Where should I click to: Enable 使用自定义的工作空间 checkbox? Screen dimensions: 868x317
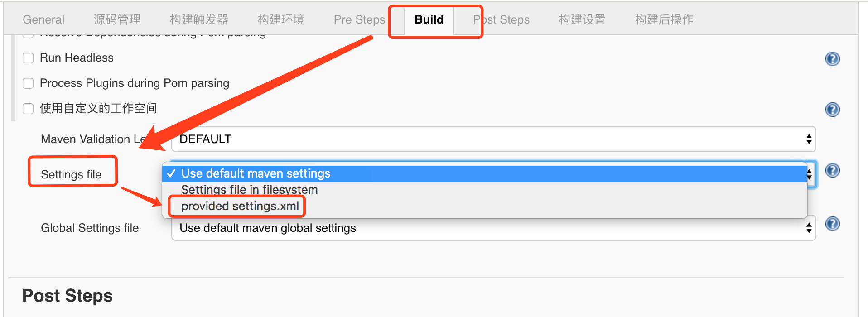pyautogui.click(x=28, y=109)
